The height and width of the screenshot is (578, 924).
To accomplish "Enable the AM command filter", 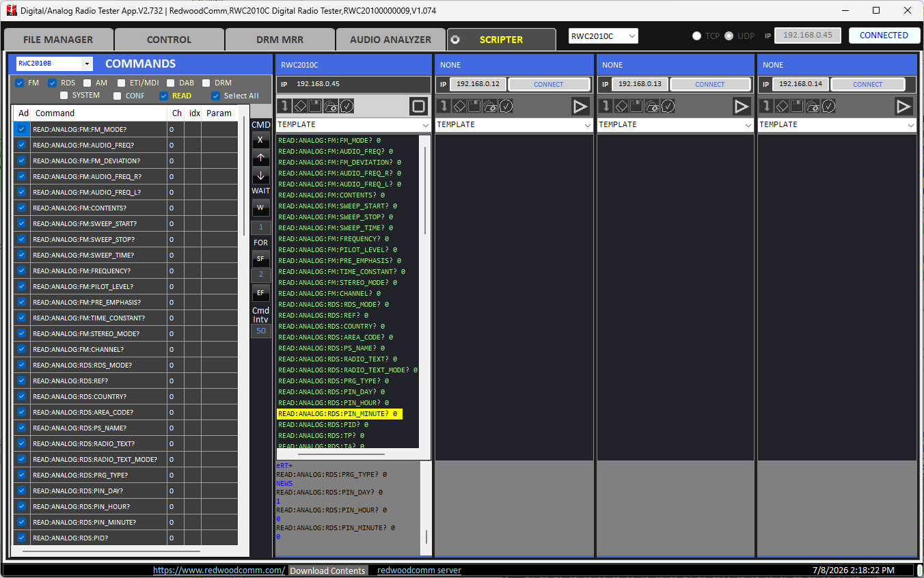I will [87, 83].
